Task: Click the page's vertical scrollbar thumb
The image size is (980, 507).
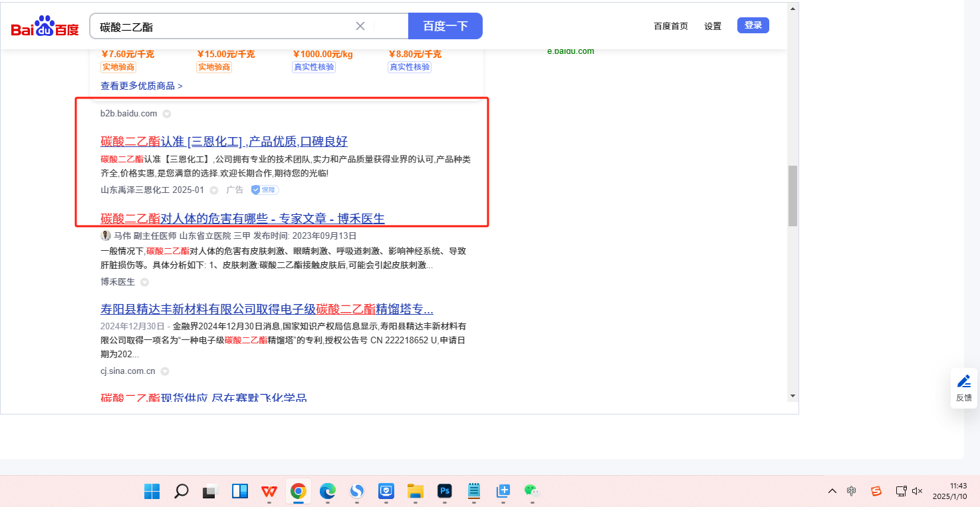Action: tap(792, 196)
